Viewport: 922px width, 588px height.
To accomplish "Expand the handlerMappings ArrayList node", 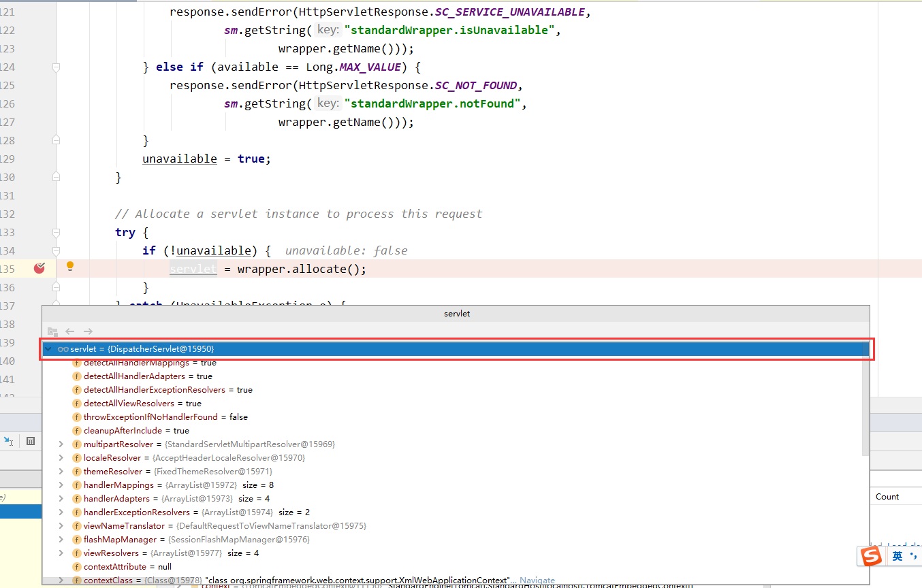I will 61,485.
